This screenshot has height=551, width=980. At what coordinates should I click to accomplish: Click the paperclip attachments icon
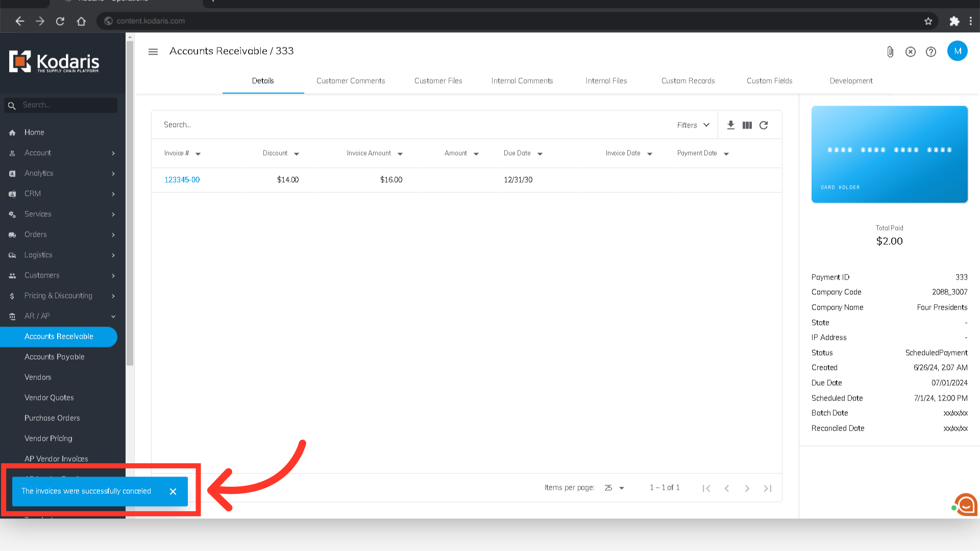click(x=890, y=52)
